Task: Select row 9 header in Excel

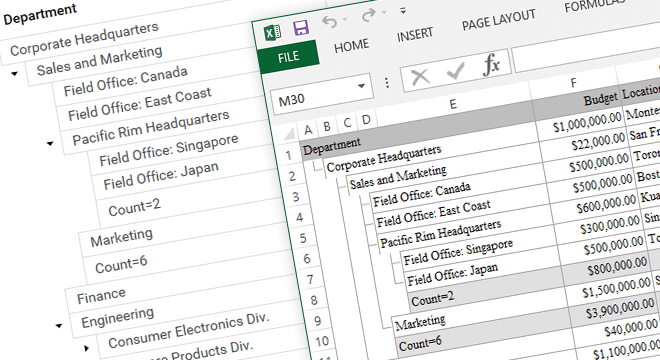Action: (317, 321)
